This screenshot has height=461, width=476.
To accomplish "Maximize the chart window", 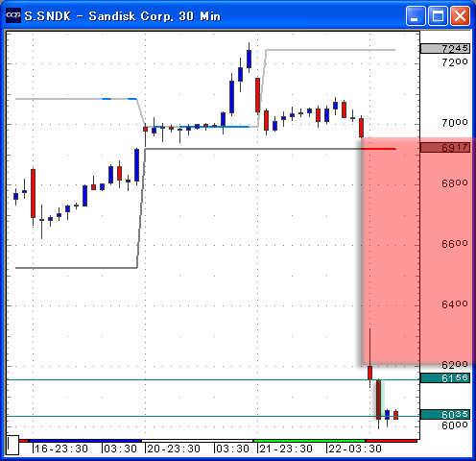I will pyautogui.click(x=438, y=15).
